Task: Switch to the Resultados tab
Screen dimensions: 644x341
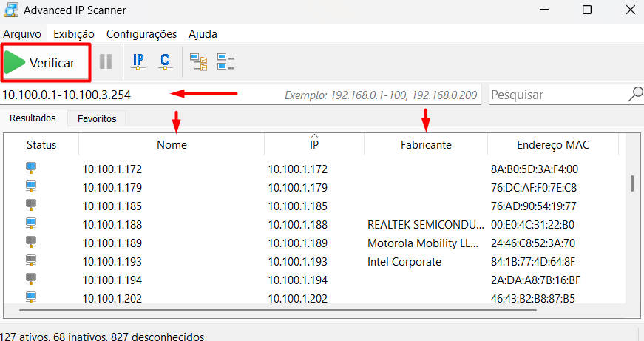Action: tap(33, 118)
